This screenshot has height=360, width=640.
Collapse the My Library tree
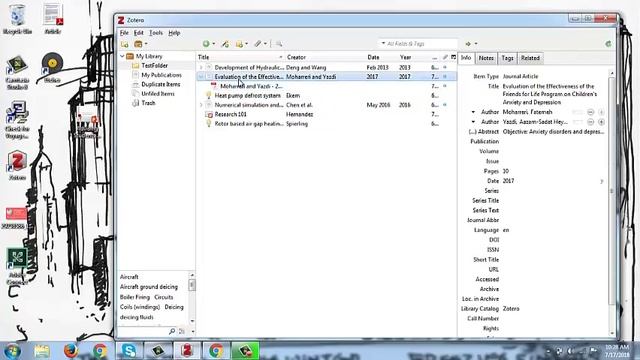pos(122,56)
